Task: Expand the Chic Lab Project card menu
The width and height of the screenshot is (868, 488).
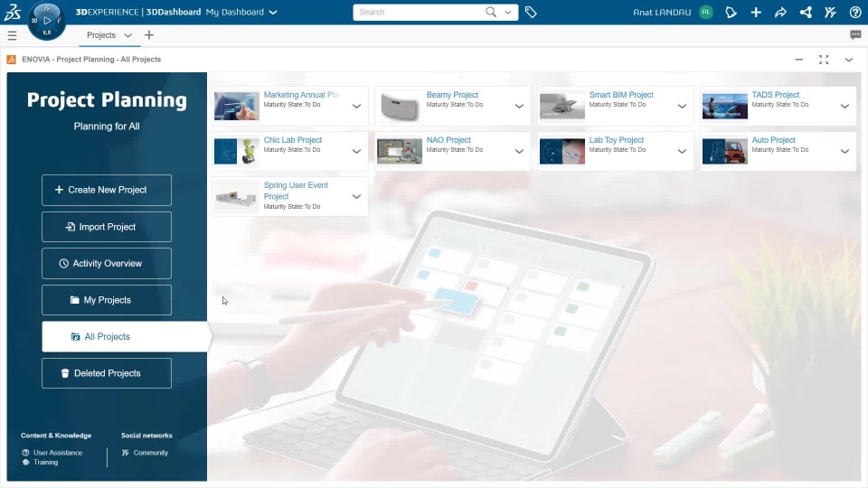Action: click(x=356, y=151)
